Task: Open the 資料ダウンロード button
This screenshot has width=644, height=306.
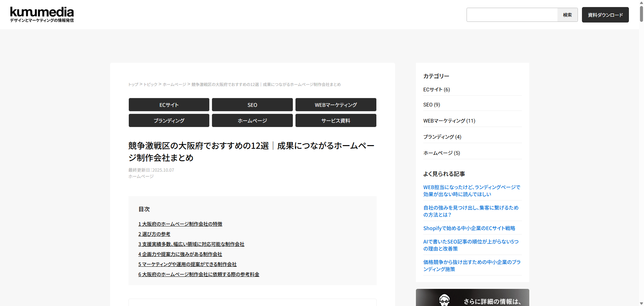Action: (x=605, y=15)
